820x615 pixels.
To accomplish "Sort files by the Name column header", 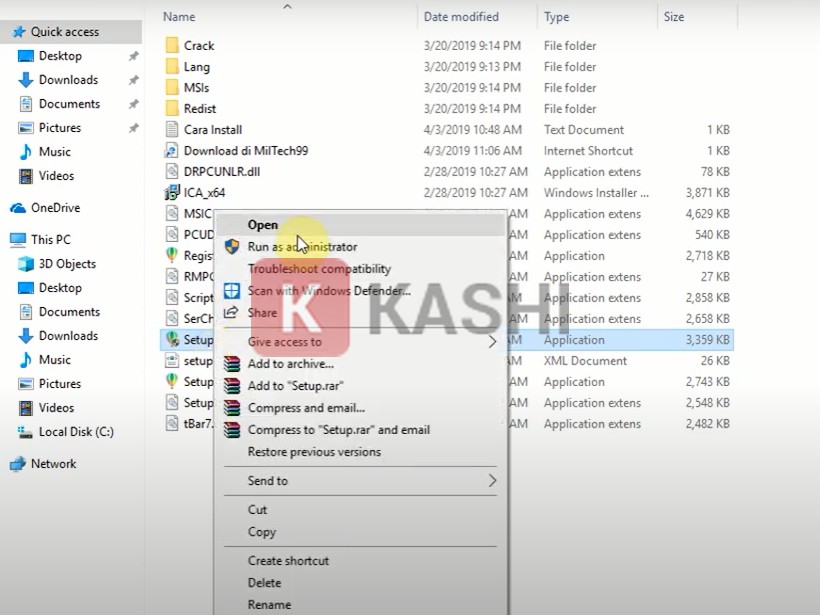I will [179, 17].
